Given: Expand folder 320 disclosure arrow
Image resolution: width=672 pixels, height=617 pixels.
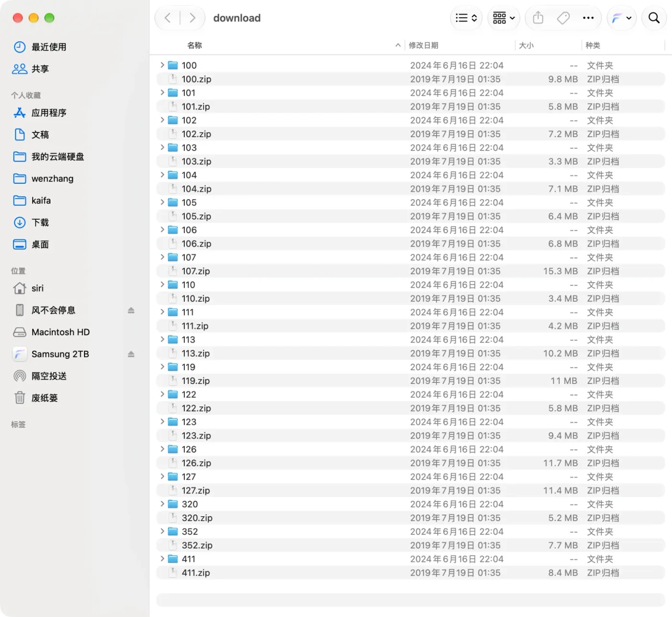Looking at the screenshot, I should tap(162, 504).
